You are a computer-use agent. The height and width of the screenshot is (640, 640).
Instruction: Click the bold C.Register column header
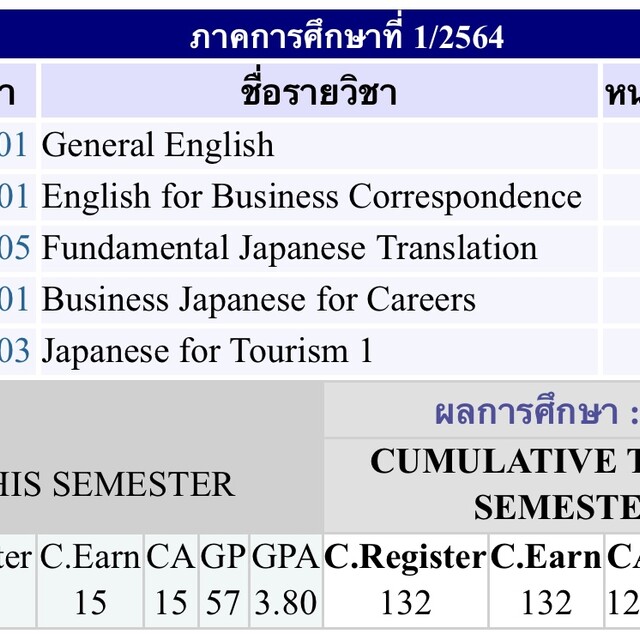[x=405, y=558]
